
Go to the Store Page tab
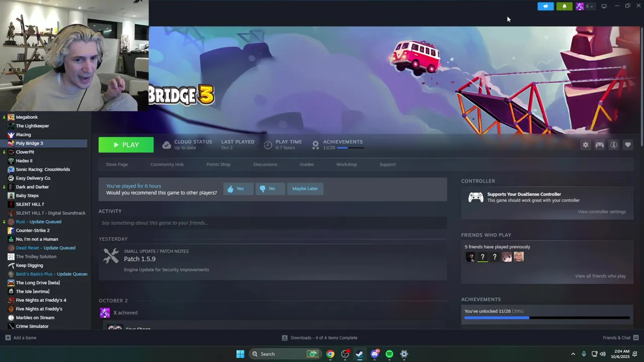click(x=117, y=164)
